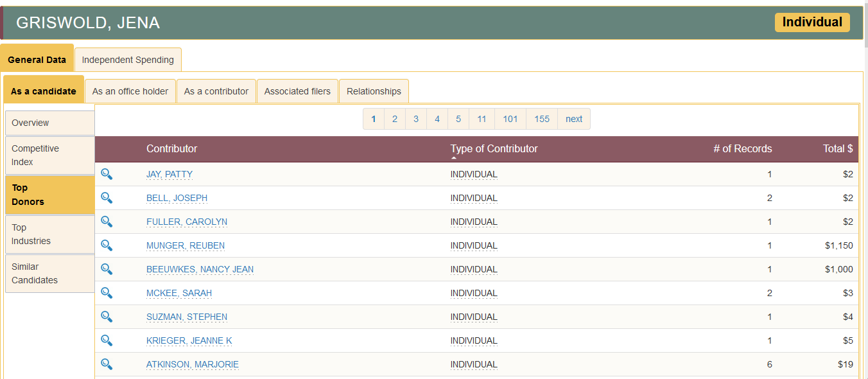This screenshot has width=868, height=379.
Task: Click magnifier icon for FULLER, CAROLYN row
Action: (x=107, y=222)
